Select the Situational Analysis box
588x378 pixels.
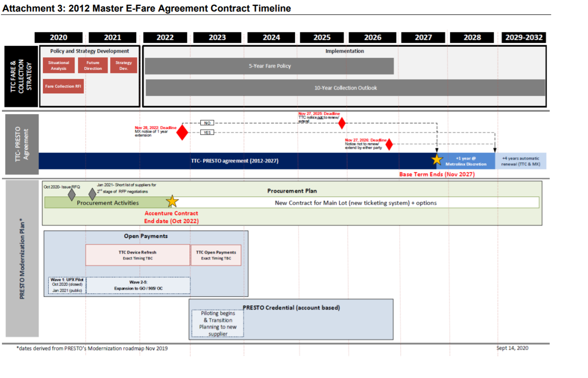[58, 65]
